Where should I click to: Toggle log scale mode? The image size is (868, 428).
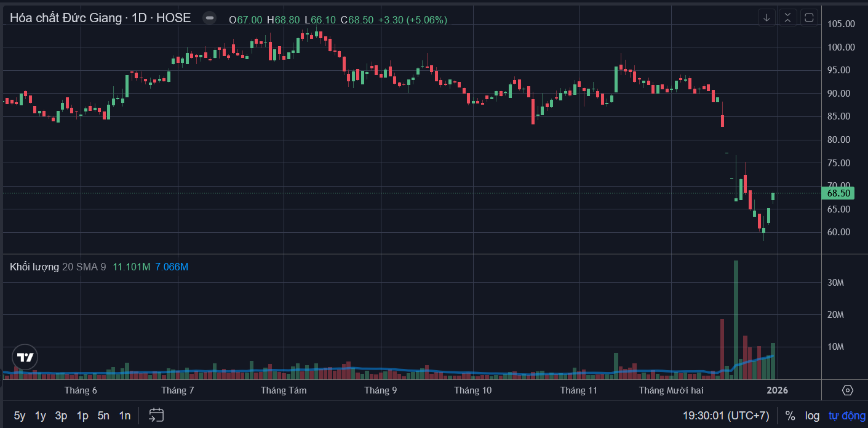(812, 416)
